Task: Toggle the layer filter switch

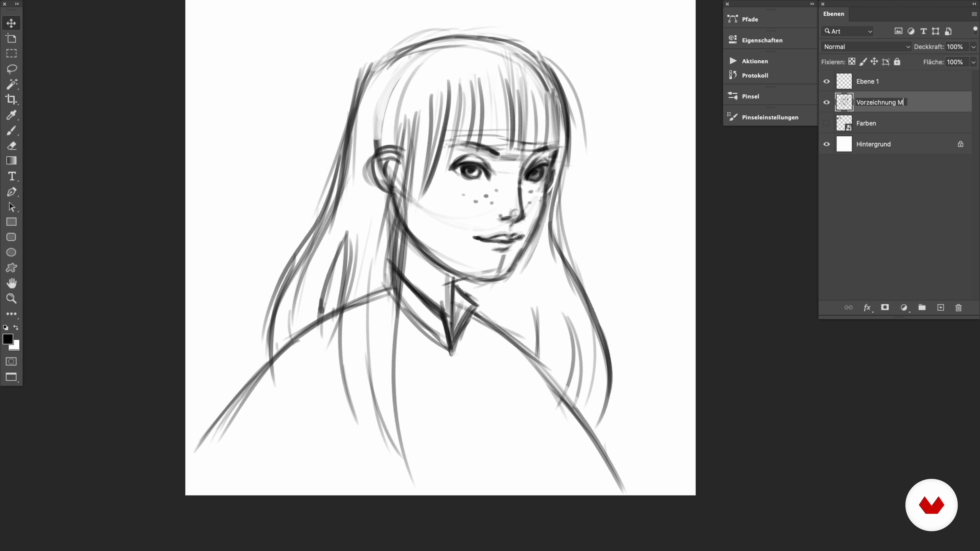Action: (x=975, y=30)
